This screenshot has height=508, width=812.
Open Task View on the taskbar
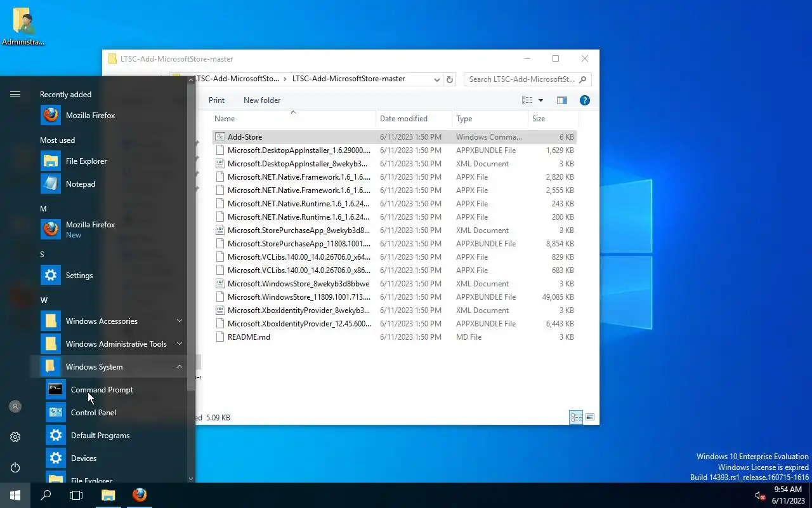point(76,495)
